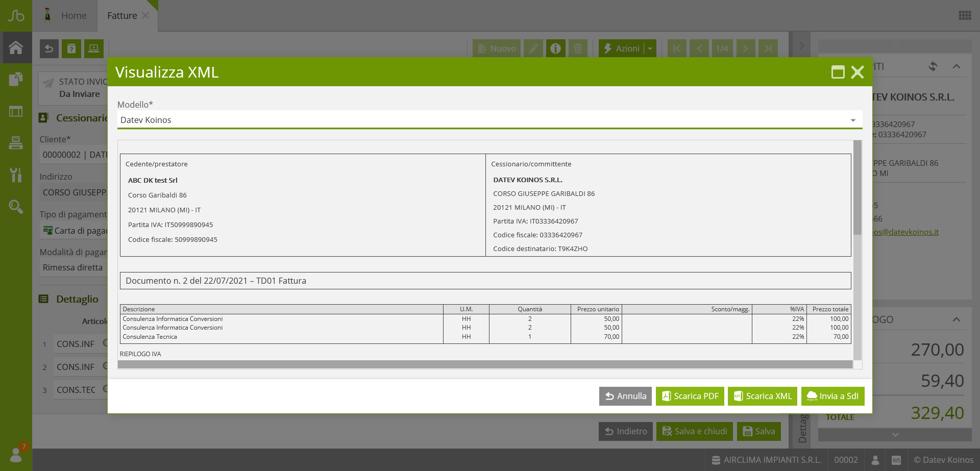Open the printer icon in left sidebar
Viewport: 980px width, 471px height.
click(x=16, y=143)
